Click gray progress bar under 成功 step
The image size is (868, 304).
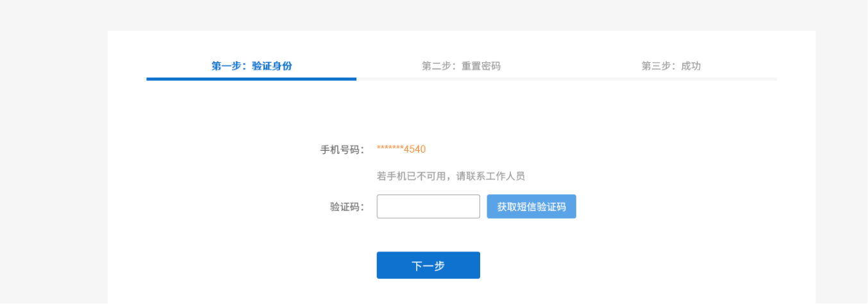(672, 79)
